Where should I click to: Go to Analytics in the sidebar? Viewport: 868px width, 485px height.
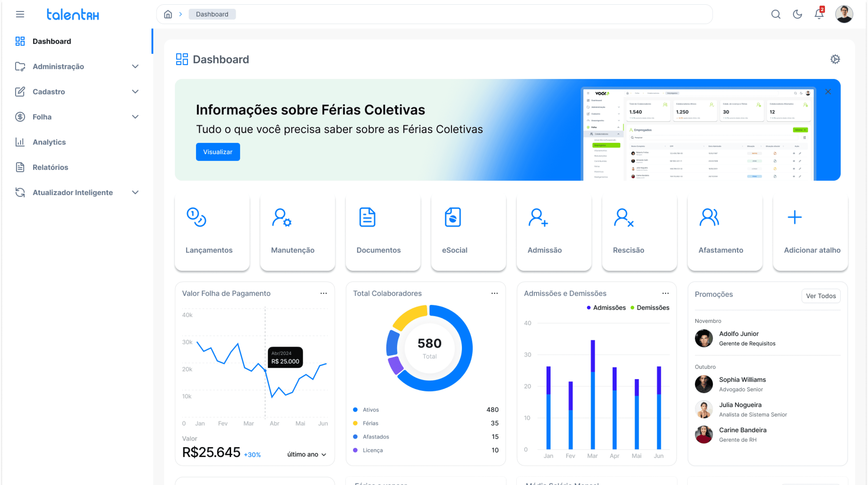point(49,142)
